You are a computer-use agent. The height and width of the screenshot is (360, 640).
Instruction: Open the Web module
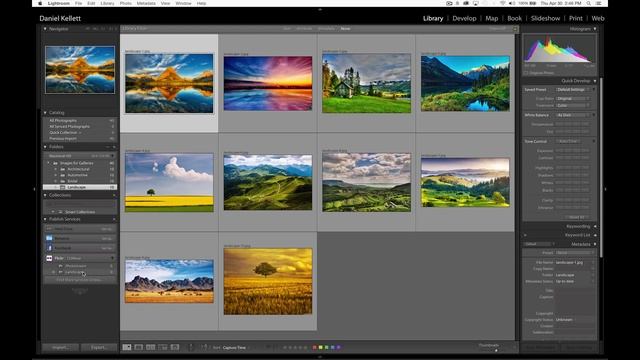point(598,18)
